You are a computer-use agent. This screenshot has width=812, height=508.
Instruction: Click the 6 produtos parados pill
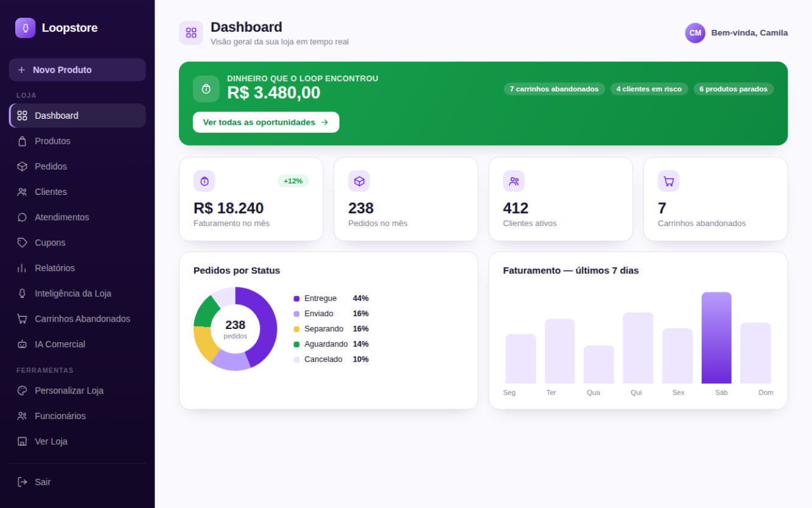(x=733, y=89)
